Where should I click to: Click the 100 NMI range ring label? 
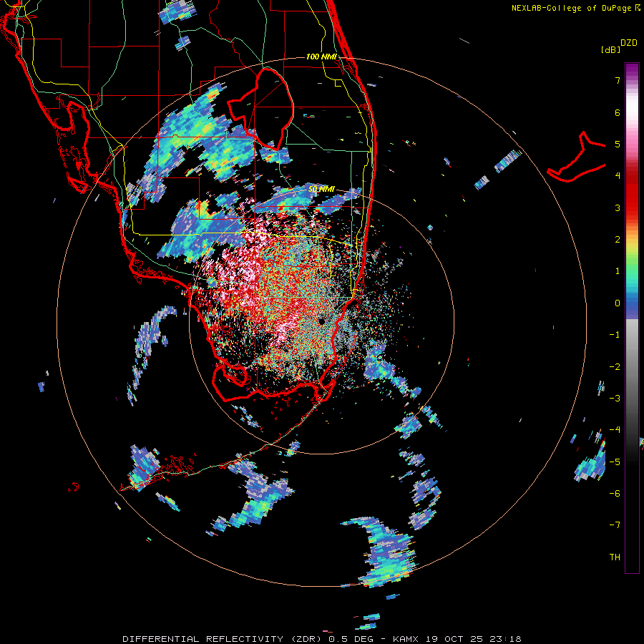(x=321, y=57)
